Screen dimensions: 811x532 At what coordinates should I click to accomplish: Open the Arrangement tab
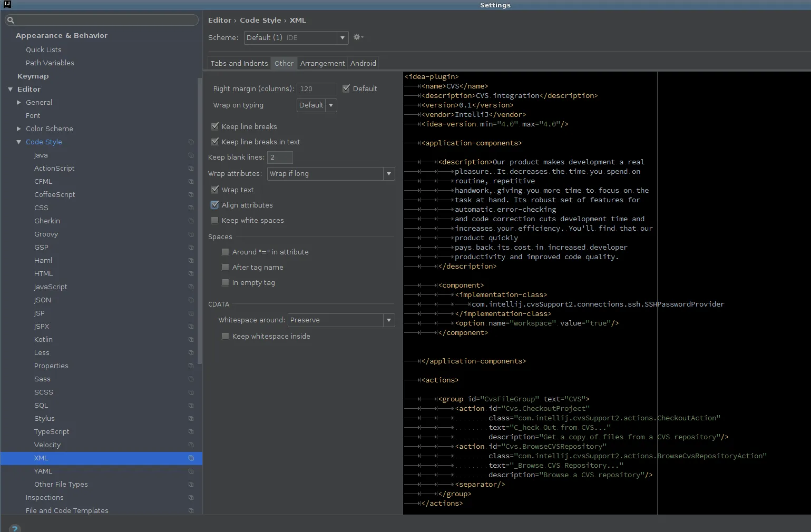(322, 63)
